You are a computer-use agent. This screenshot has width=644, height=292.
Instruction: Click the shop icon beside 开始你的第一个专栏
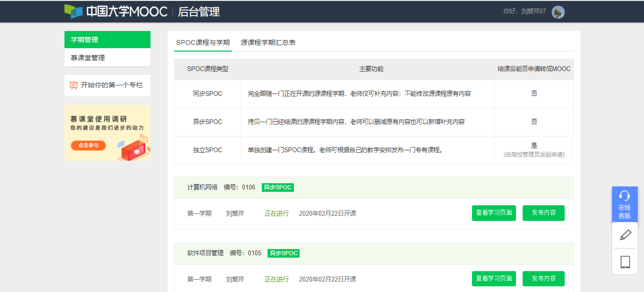pyautogui.click(x=74, y=85)
